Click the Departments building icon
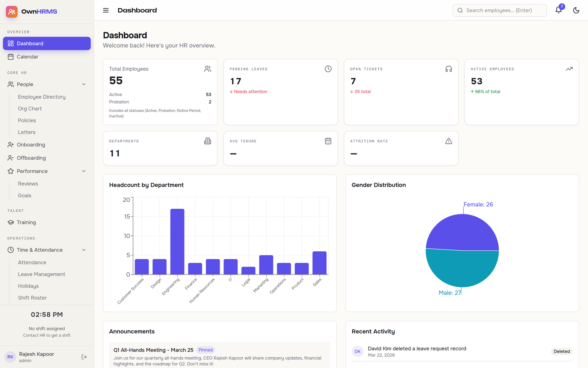 [x=208, y=141]
